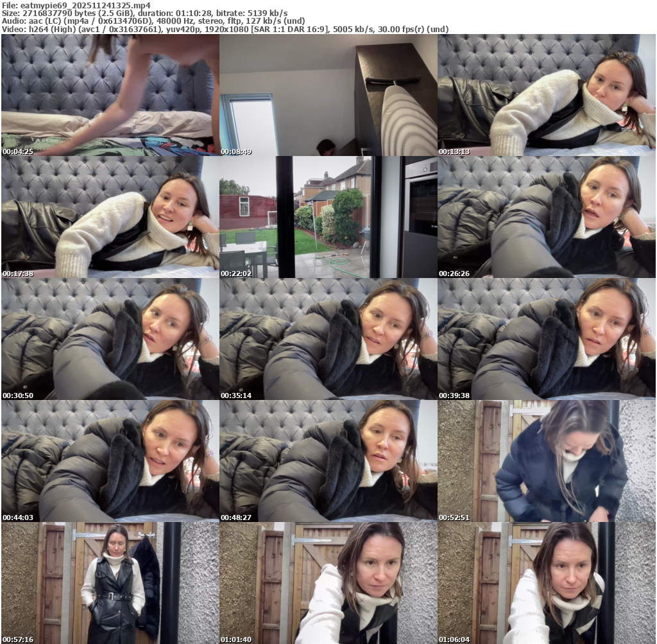
Task: Open the thumbnail stamped 00:13:13
Action: click(x=547, y=95)
